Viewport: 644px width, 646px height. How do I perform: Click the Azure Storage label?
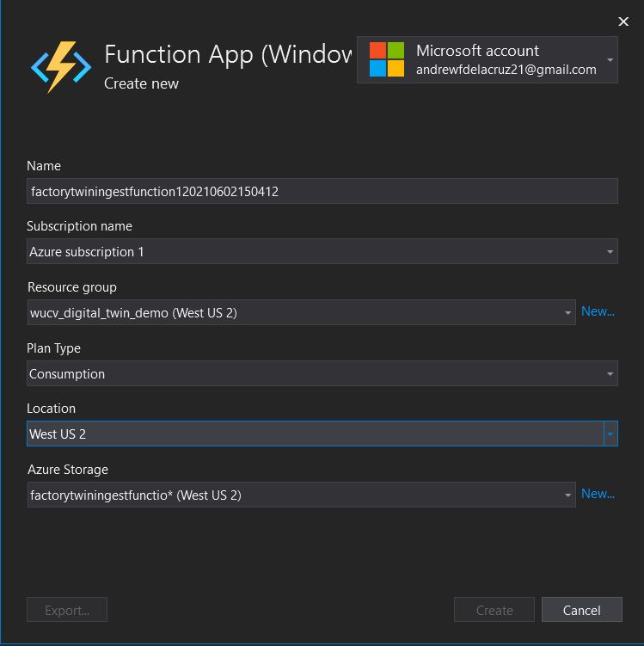coord(68,470)
